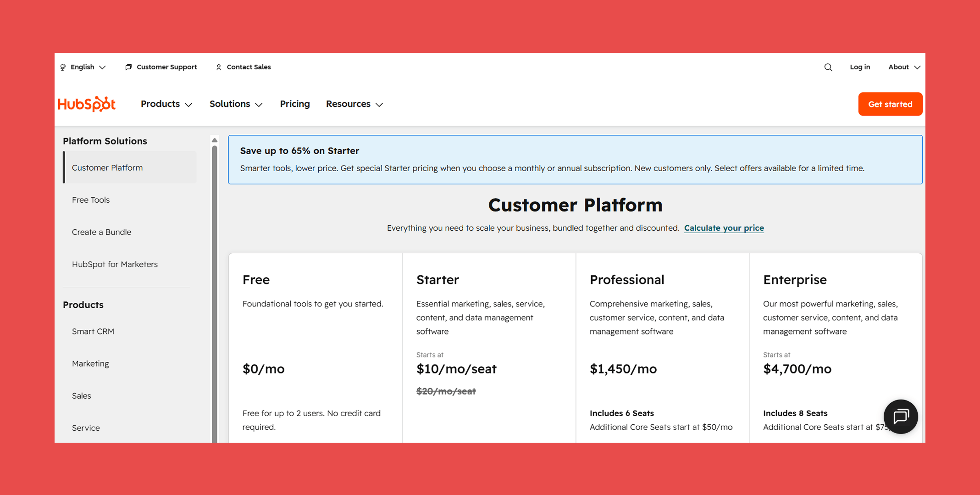Select Create a Bundle in sidebar
Image resolution: width=980 pixels, height=495 pixels.
(x=101, y=232)
